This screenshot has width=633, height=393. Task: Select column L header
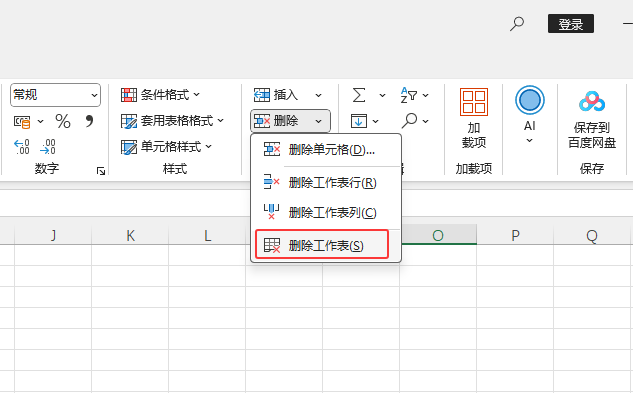coord(208,235)
